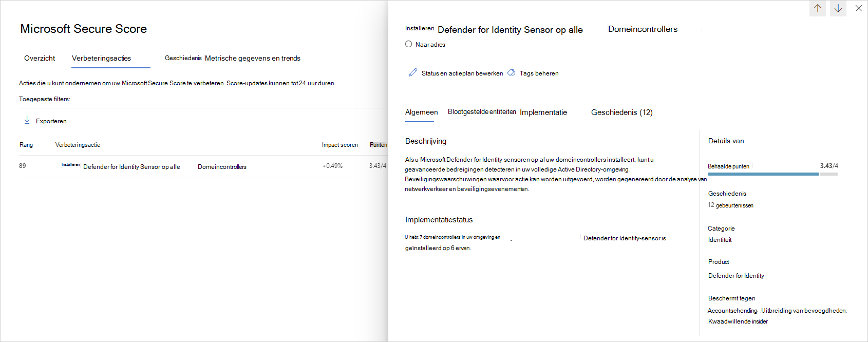
Task: Click the Exporteren button
Action: click(45, 121)
